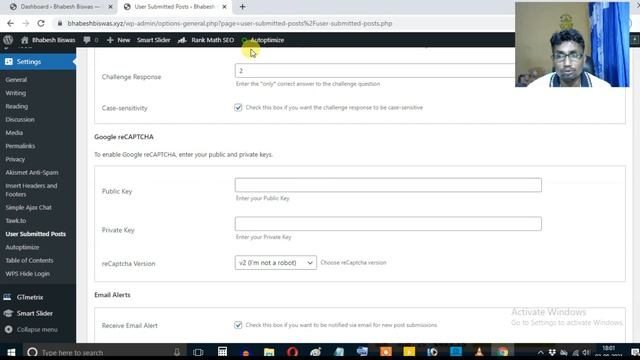Open a new browser tab with plus
Screen dimensions: 640x360
(242, 7)
